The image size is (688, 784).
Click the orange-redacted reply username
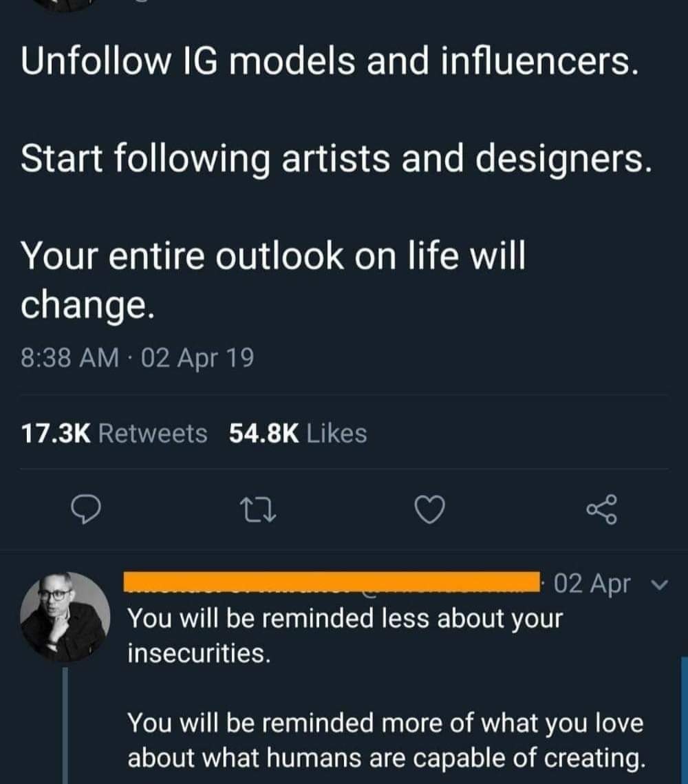(330, 582)
